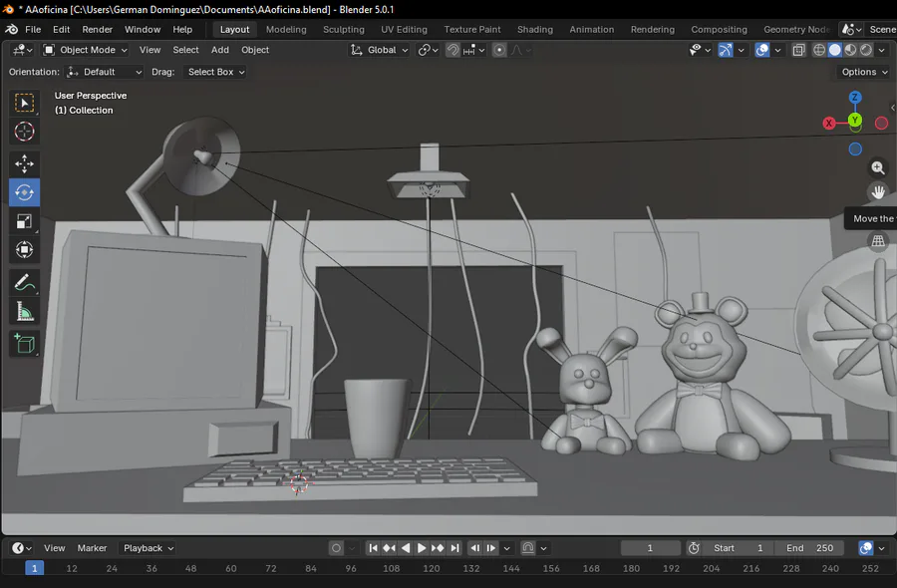This screenshot has height=588, width=897.
Task: Toggle viewport overlays display
Action: tap(762, 50)
